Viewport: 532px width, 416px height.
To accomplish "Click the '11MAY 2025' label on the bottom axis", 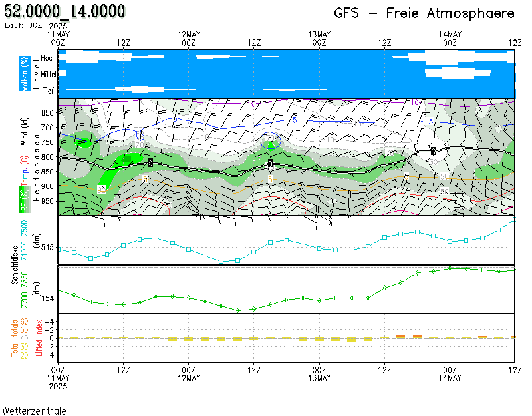I will (59, 382).
